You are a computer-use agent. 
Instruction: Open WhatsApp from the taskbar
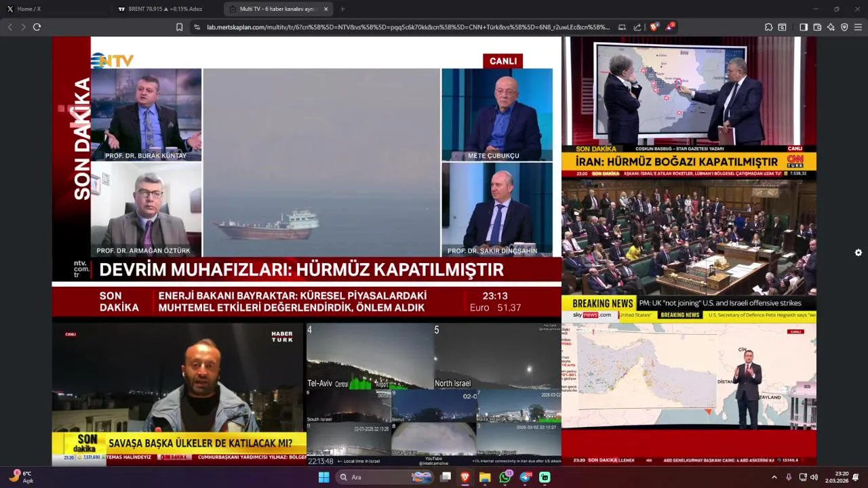coord(505,477)
